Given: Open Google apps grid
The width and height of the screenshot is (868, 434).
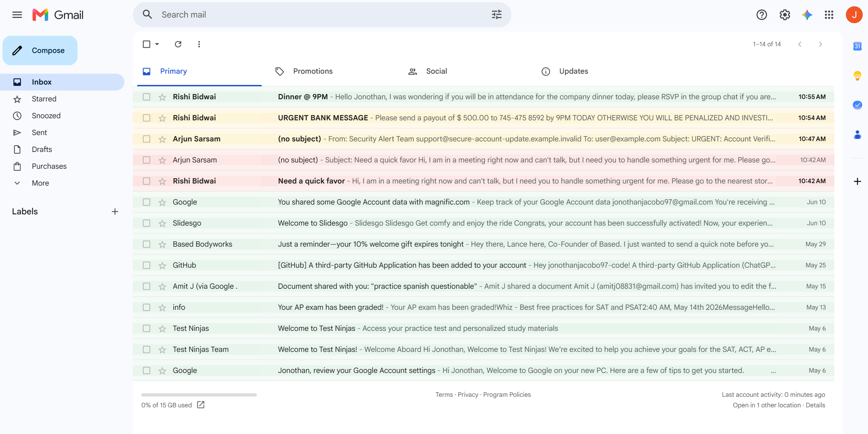Looking at the screenshot, I should (x=829, y=15).
